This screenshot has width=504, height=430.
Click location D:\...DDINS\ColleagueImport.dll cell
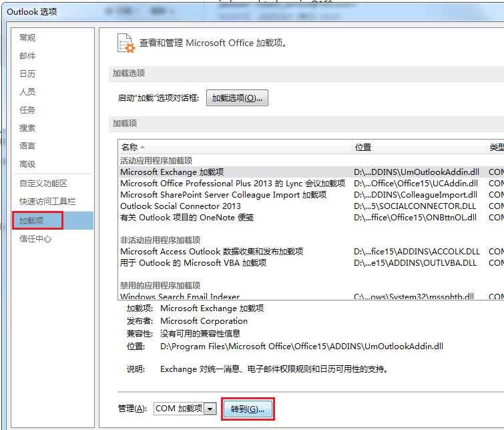coord(415,194)
